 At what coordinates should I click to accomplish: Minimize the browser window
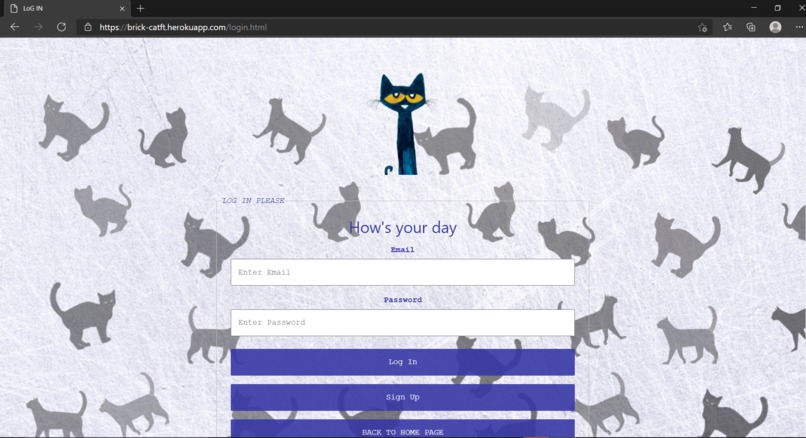coord(754,8)
